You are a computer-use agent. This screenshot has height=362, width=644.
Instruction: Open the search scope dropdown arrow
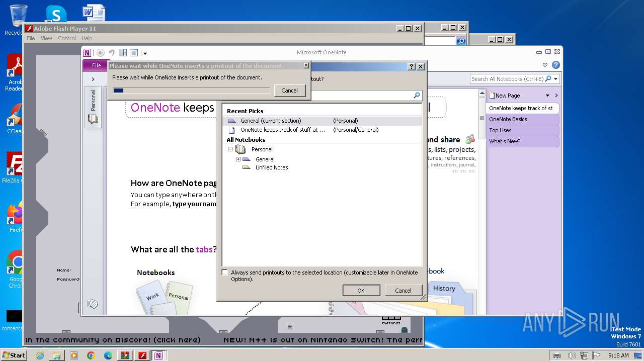point(556,79)
